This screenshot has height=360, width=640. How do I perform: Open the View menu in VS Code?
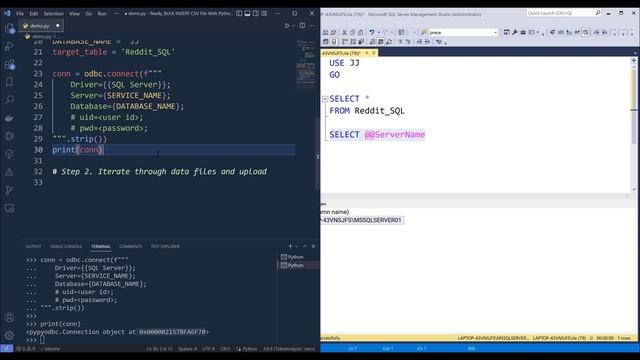tap(74, 13)
